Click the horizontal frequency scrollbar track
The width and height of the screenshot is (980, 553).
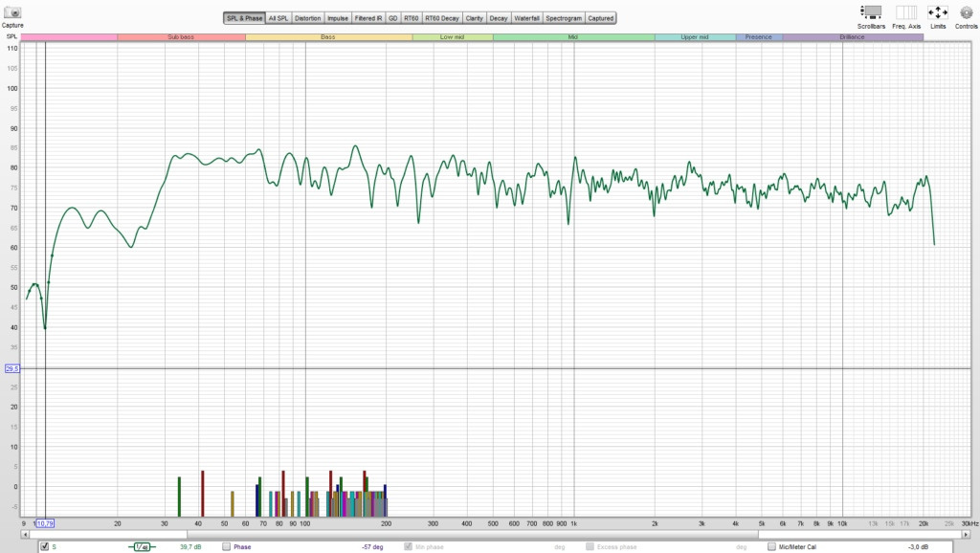479,535
